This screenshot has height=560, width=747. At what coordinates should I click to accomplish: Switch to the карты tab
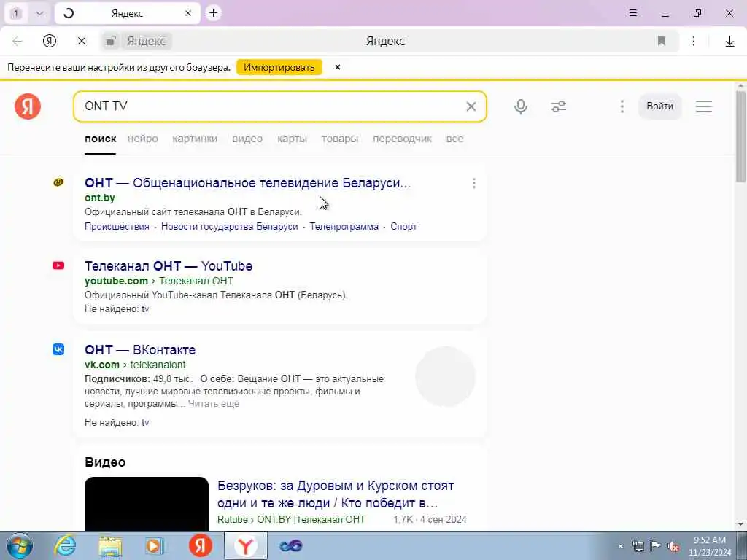[292, 139]
